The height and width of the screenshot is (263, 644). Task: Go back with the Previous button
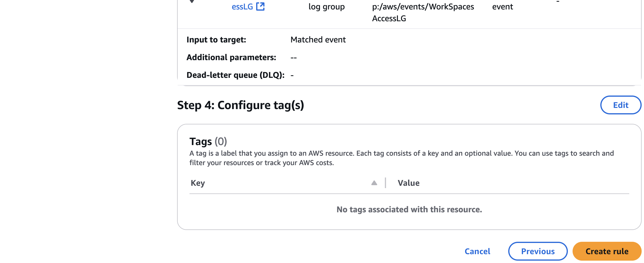537,251
